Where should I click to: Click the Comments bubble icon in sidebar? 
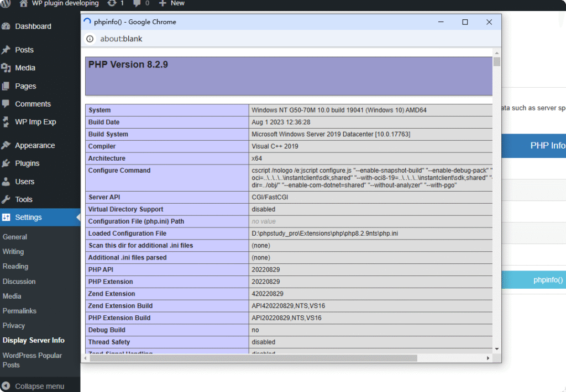coord(6,104)
